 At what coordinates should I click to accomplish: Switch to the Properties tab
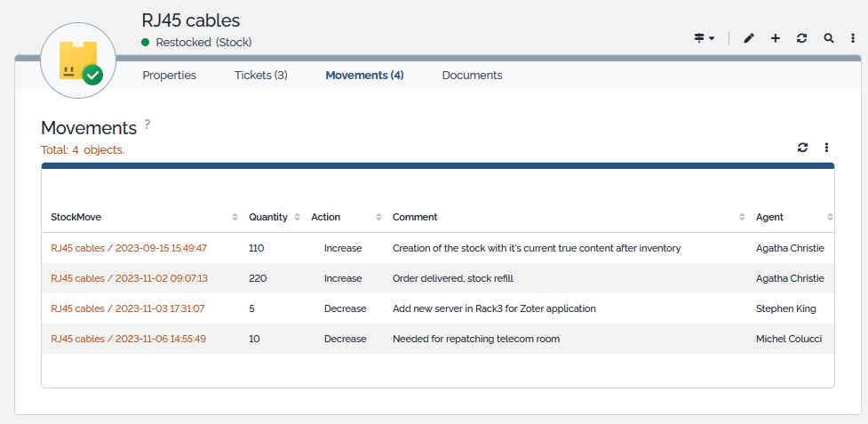[x=169, y=76]
